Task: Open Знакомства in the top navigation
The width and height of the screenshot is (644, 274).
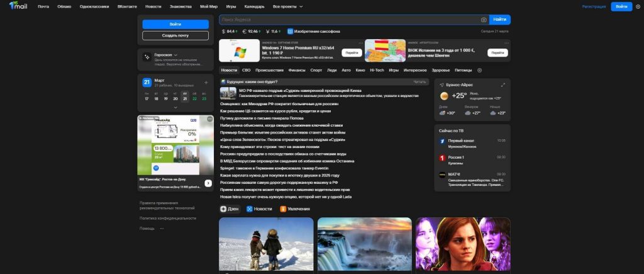Action: point(180,6)
